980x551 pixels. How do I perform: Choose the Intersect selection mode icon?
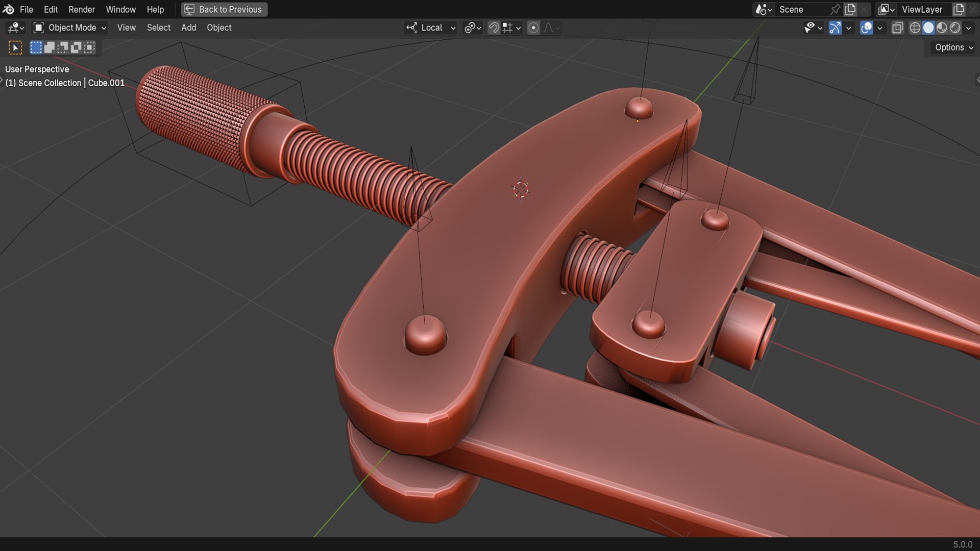[x=89, y=47]
